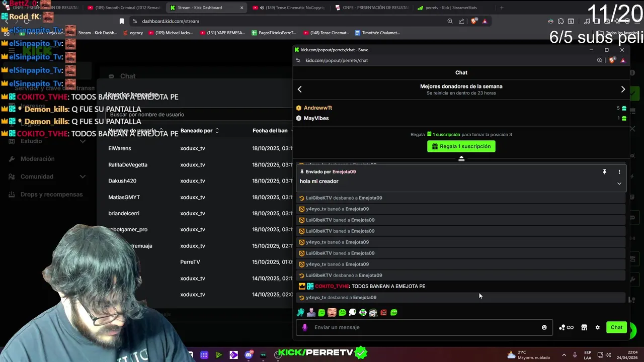Select Dakush420 in banned users table

pyautogui.click(x=122, y=181)
